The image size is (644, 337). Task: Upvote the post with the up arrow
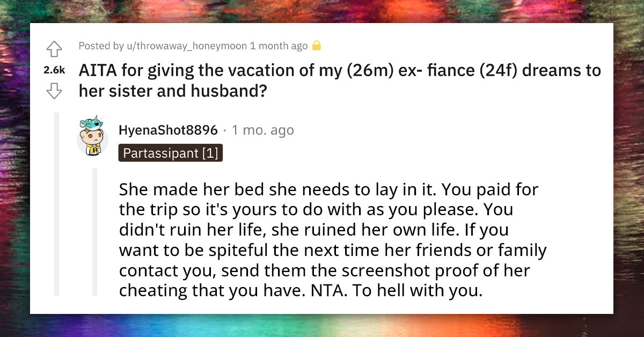(x=54, y=48)
